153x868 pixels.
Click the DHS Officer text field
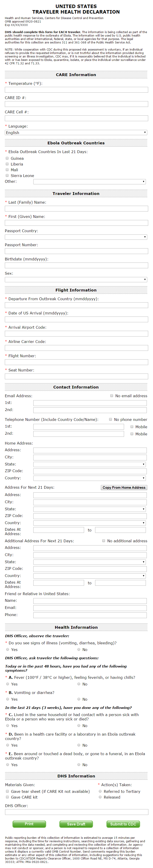[76, 812]
